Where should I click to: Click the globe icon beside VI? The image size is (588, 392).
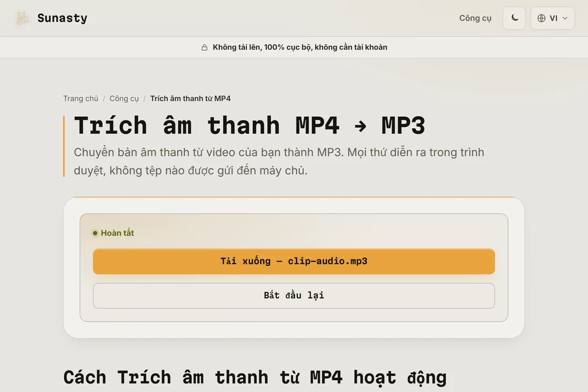541,18
